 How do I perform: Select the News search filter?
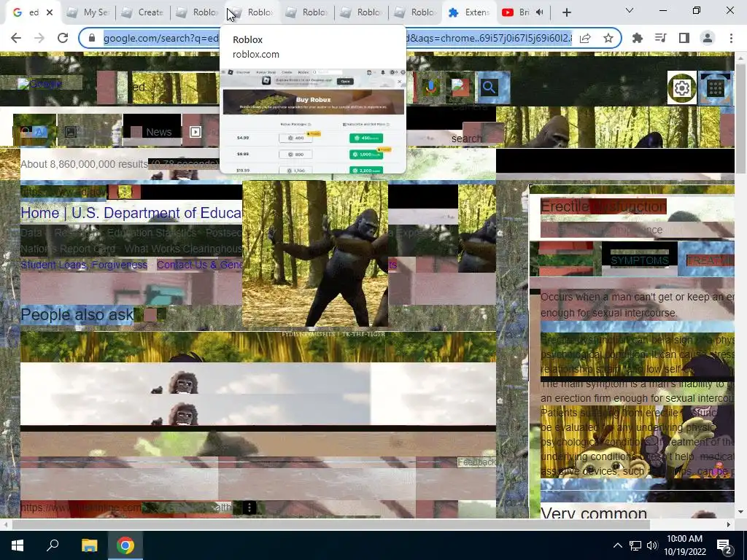pyautogui.click(x=152, y=132)
